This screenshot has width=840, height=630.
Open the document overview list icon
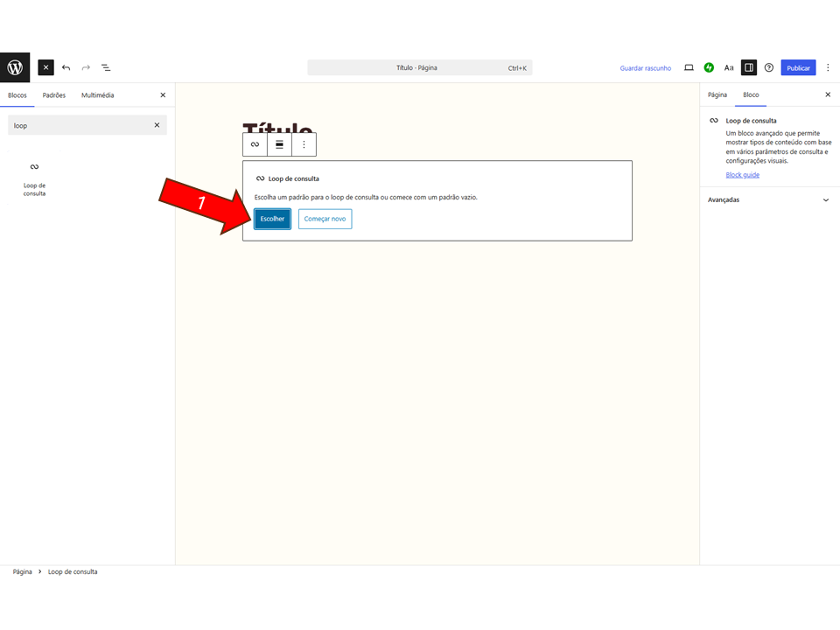coord(105,67)
